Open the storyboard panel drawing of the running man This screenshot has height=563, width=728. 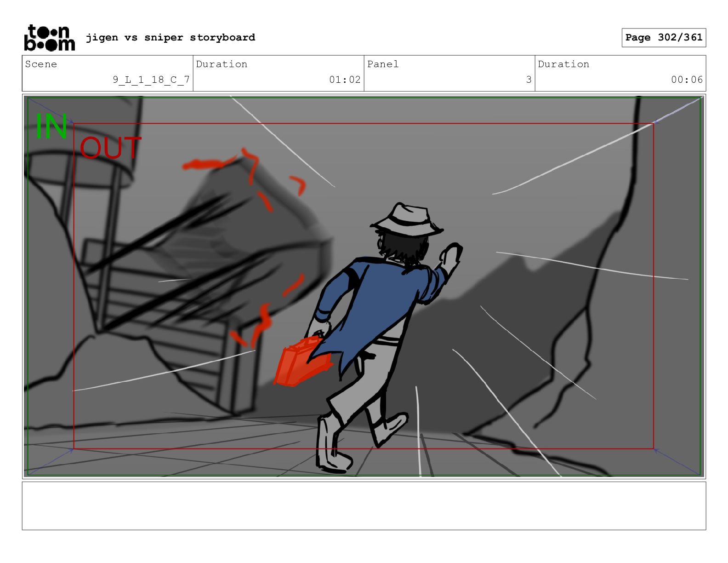click(x=364, y=286)
